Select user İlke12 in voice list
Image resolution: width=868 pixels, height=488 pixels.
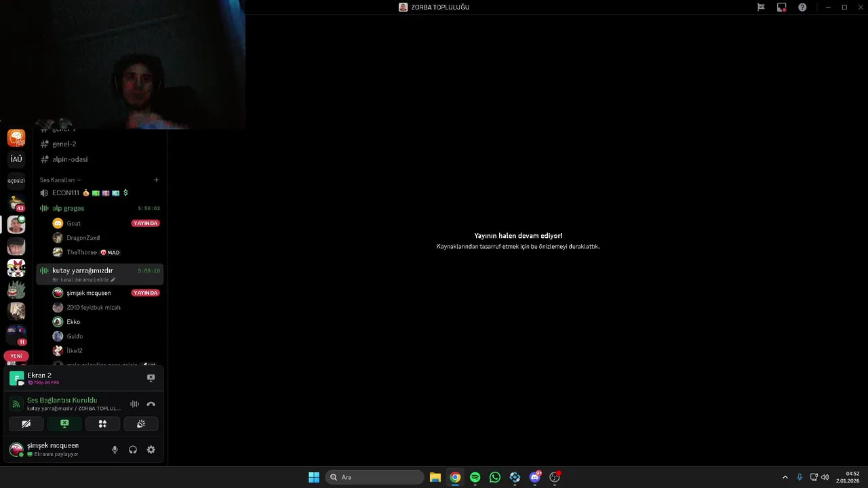75,351
